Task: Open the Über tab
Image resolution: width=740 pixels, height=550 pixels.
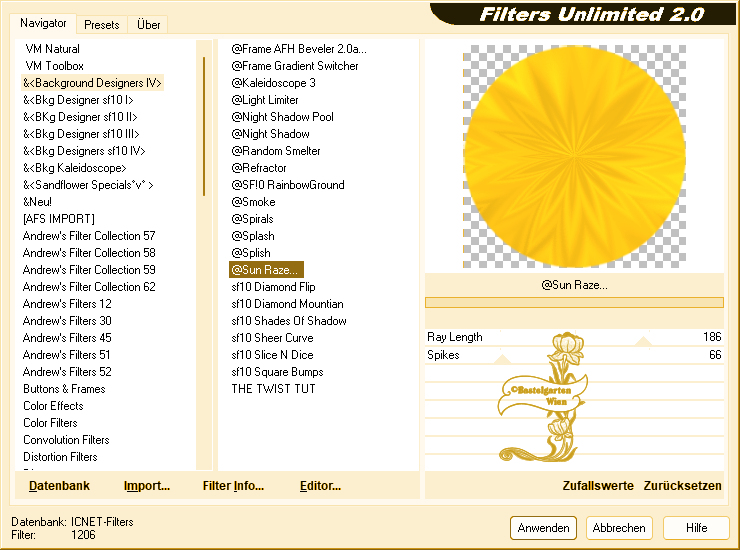Action: [148, 25]
